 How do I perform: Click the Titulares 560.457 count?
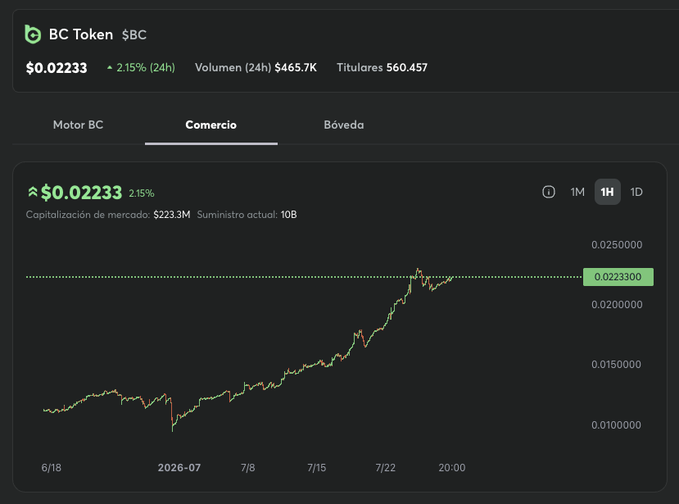(x=407, y=68)
